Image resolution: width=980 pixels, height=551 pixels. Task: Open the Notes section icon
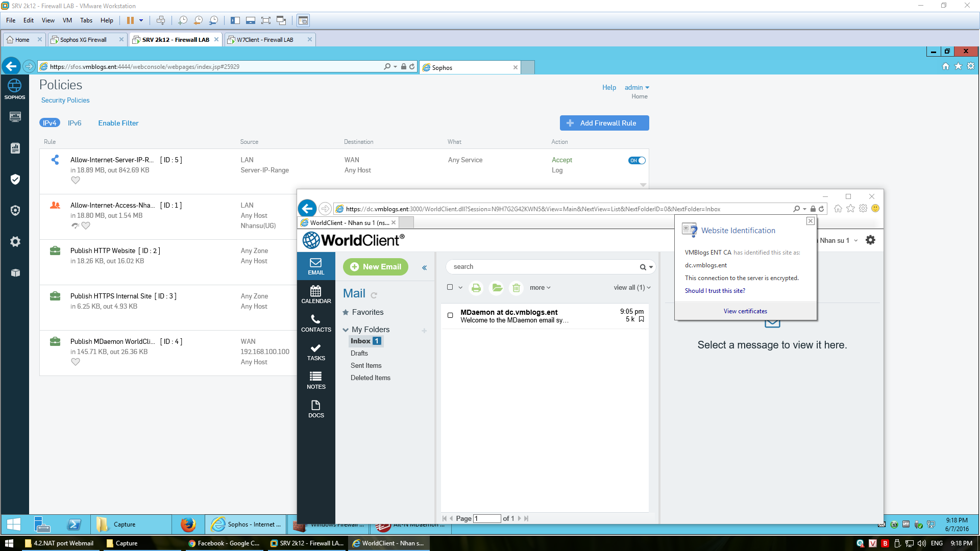316,380
